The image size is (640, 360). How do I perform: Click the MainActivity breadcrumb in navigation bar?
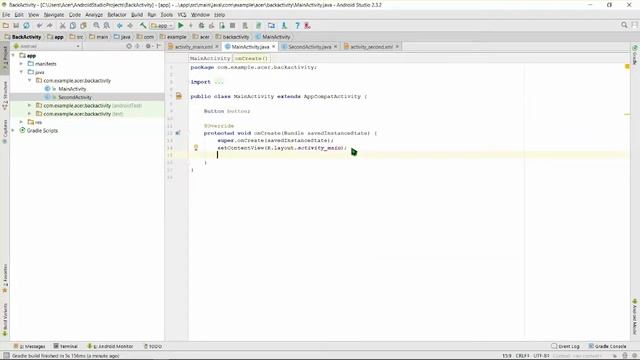pos(273,37)
